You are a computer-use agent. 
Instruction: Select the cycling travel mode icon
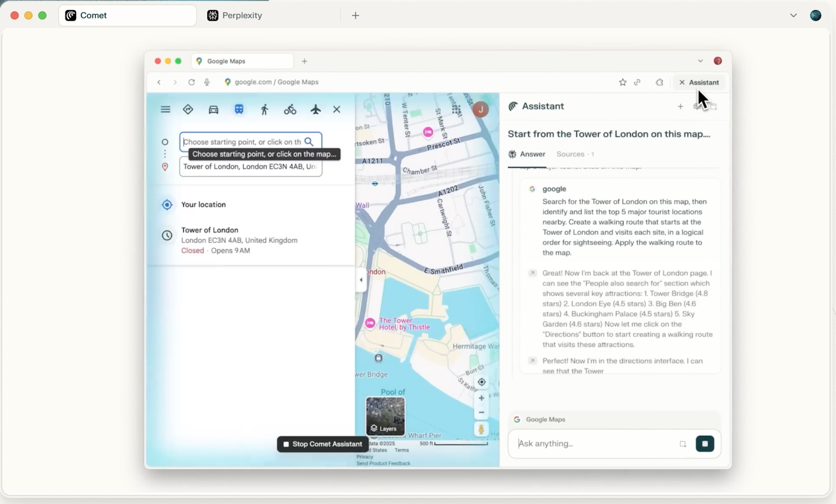[x=290, y=110]
